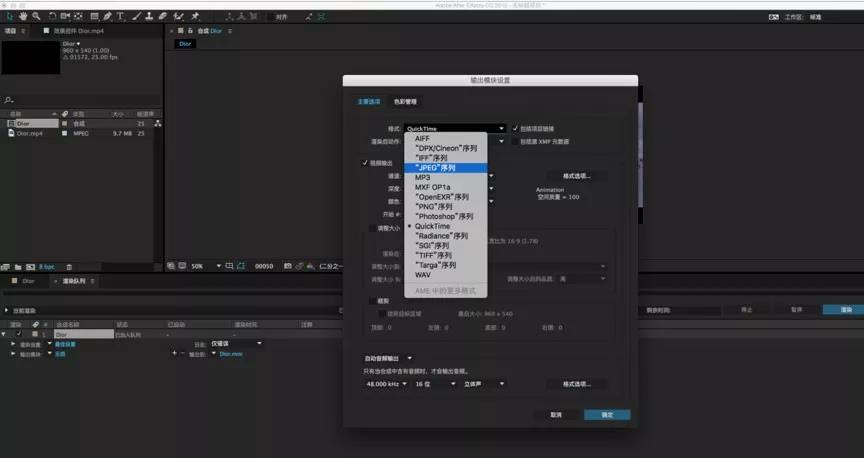Open the 50% magnification dropdown
864x458 pixels.
tap(199, 267)
